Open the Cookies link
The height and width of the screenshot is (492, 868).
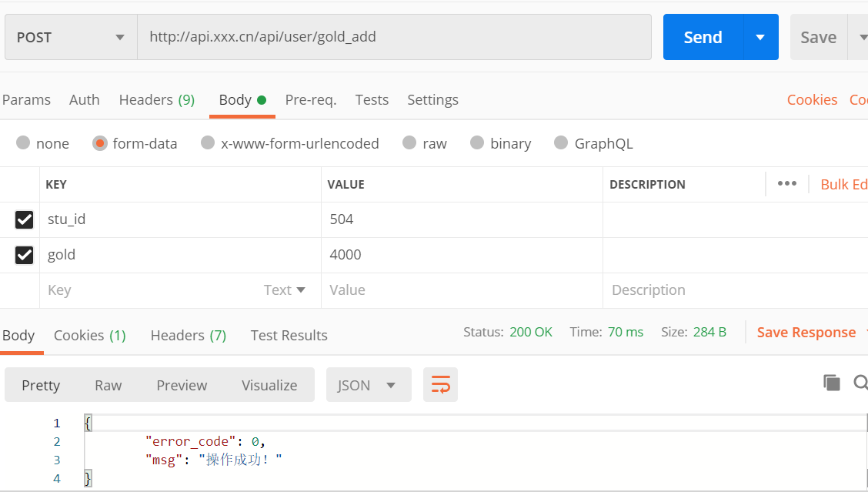click(x=812, y=100)
